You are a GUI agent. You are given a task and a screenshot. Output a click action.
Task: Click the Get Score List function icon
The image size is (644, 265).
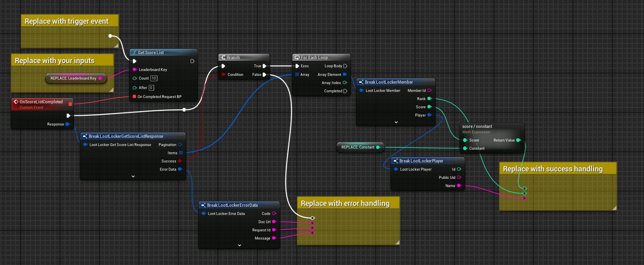[134, 53]
